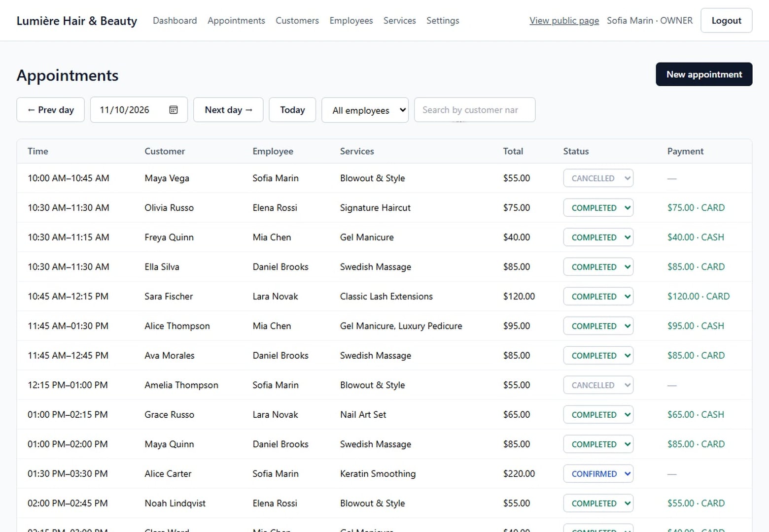The image size is (769, 532).
Task: Create a New appointment
Action: pyautogui.click(x=704, y=74)
